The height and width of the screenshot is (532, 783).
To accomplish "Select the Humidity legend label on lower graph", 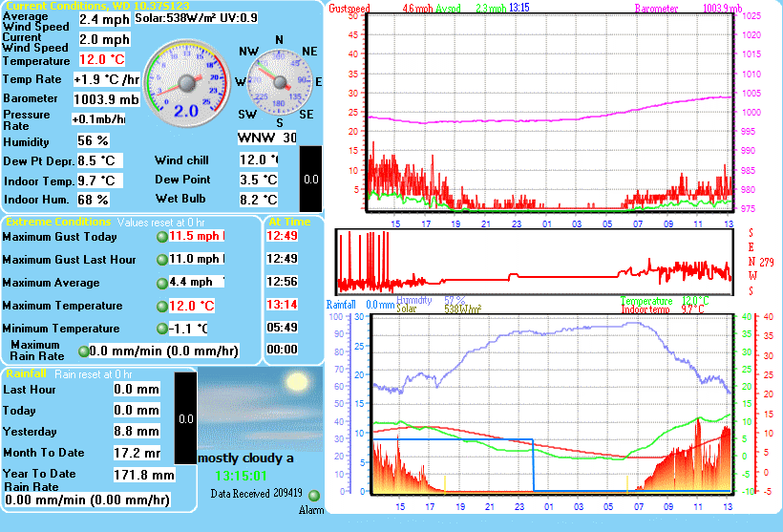I will coord(413,300).
